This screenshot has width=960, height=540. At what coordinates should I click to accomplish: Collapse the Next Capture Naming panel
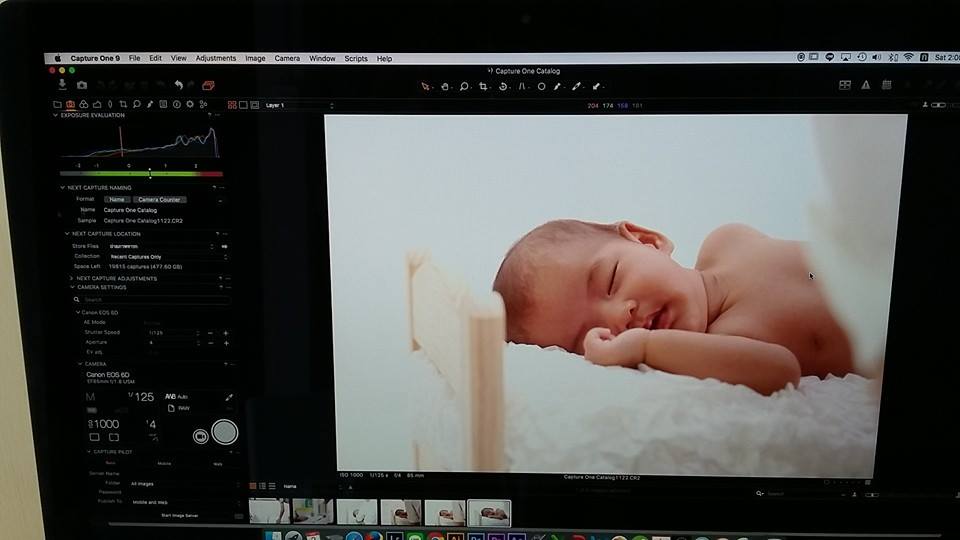[x=62, y=188]
